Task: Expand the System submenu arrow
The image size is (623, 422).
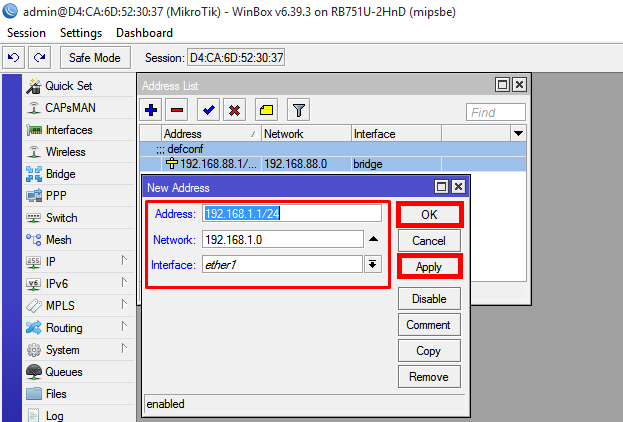Action: [124, 348]
